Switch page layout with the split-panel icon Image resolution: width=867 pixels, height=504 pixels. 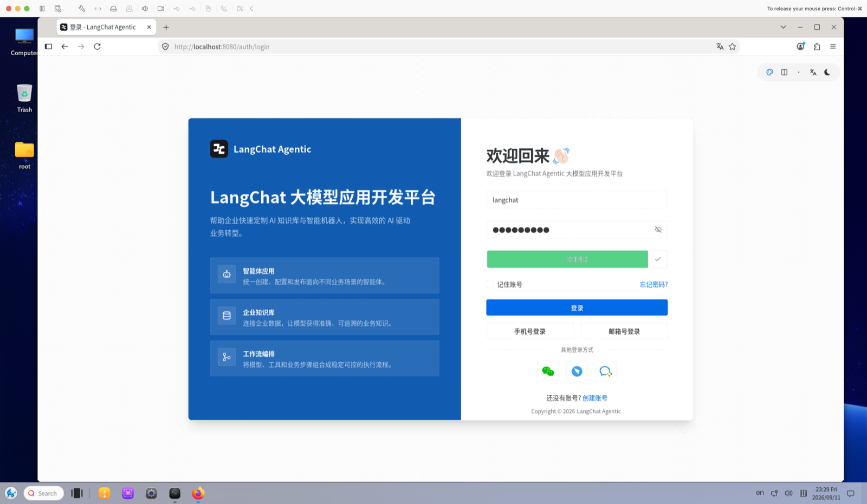[x=784, y=72]
